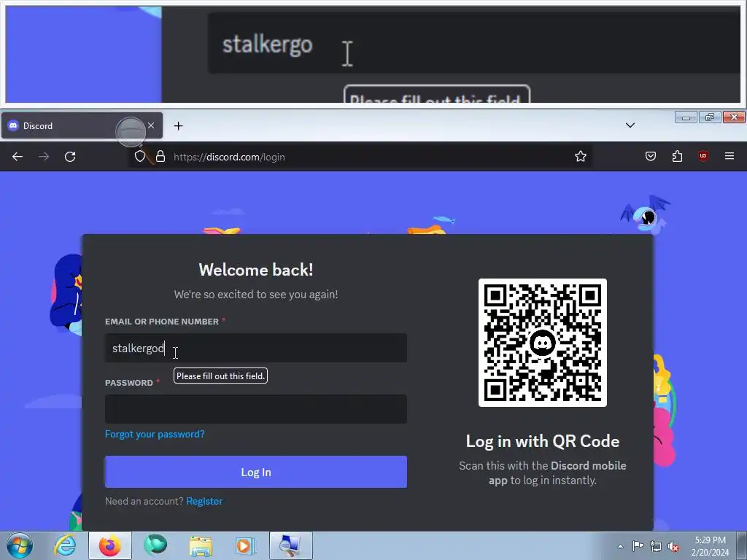Click the login QR code image
This screenshot has height=560, width=747.
[543, 343]
